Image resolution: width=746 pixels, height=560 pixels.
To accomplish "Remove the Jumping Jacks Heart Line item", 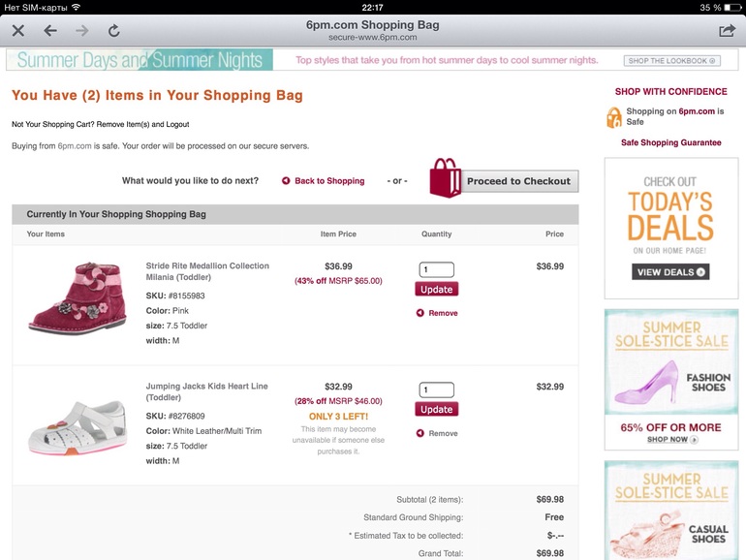I will (x=437, y=433).
